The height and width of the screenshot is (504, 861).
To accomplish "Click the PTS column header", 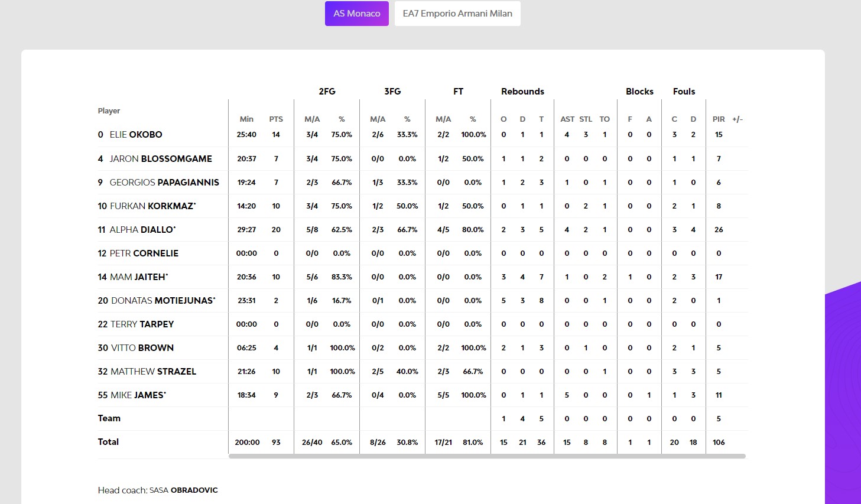I will tap(276, 119).
